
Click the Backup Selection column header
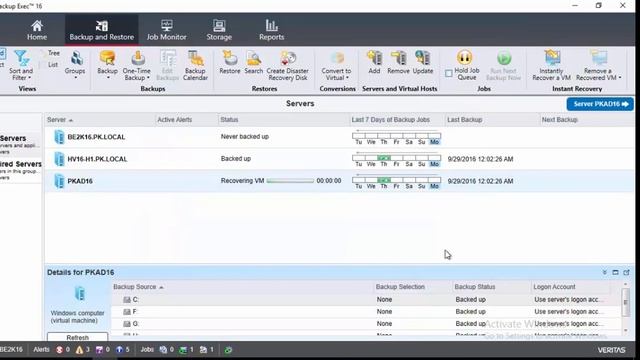[413, 287]
